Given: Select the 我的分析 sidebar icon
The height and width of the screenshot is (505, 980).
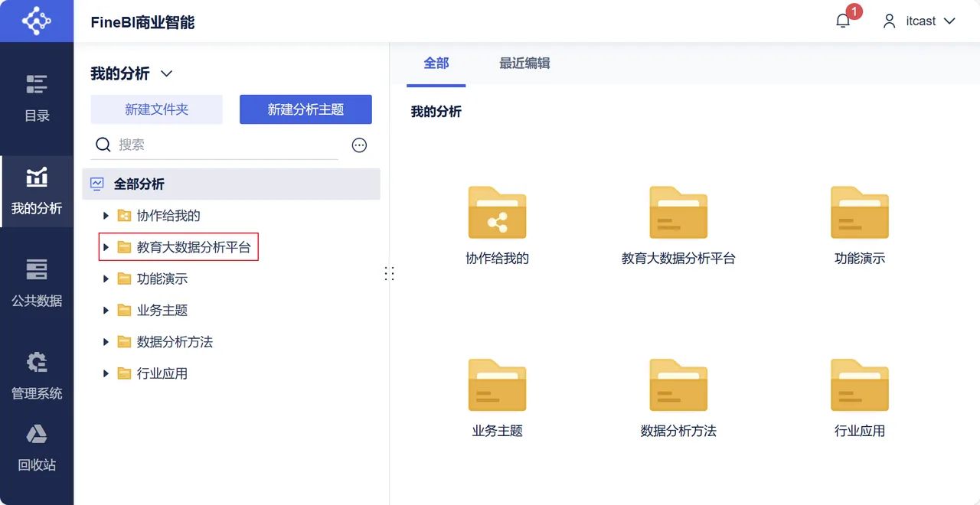Looking at the screenshot, I should 37,177.
